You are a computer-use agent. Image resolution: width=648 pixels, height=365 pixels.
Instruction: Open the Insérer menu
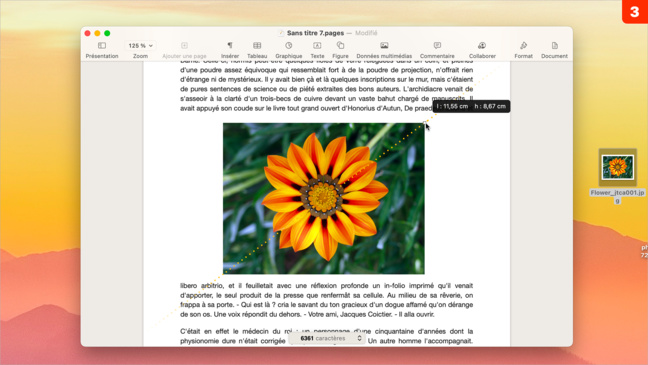click(x=230, y=50)
